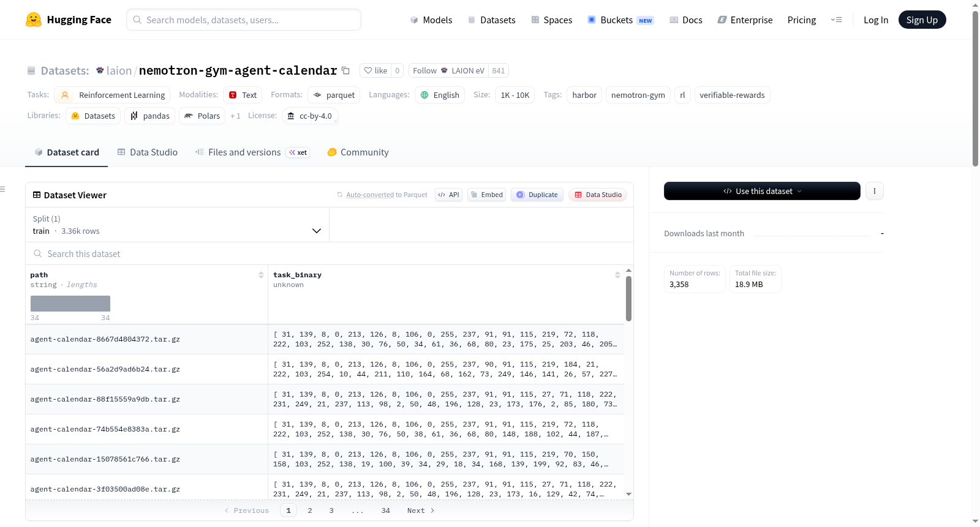Image resolution: width=980 pixels, height=527 pixels.
Task: Click the Embed button
Action: point(487,195)
